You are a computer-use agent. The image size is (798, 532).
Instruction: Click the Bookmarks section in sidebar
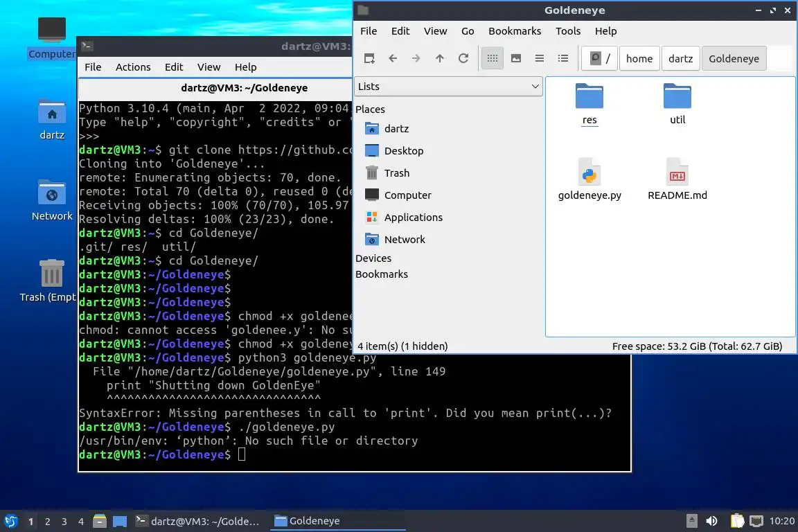[x=382, y=274]
